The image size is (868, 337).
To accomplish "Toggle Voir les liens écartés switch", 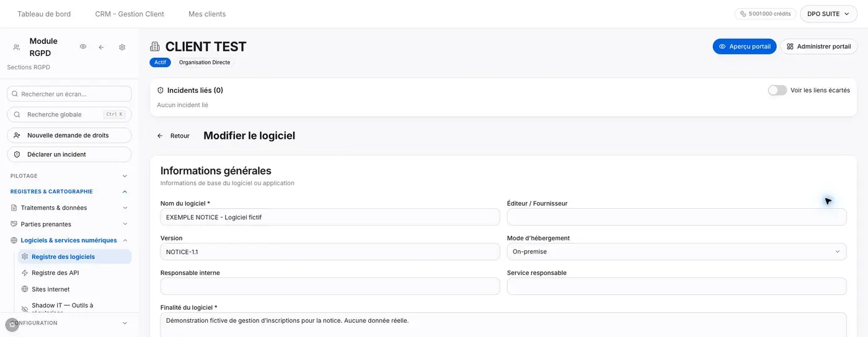I will pos(777,90).
